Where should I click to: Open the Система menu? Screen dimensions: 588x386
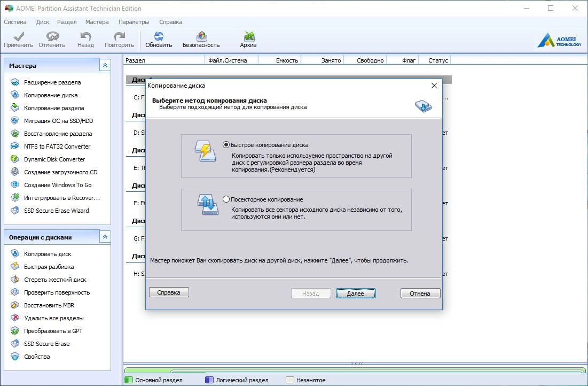[15, 22]
